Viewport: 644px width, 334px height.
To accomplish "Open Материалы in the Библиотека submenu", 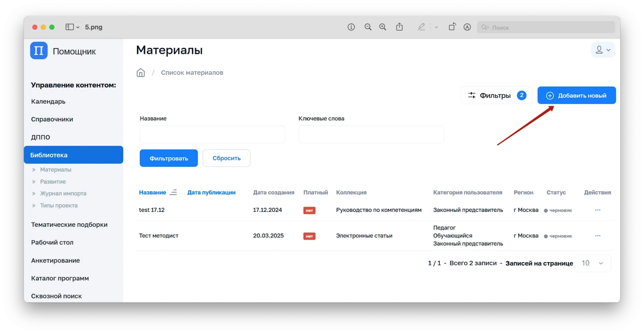I will (x=56, y=170).
